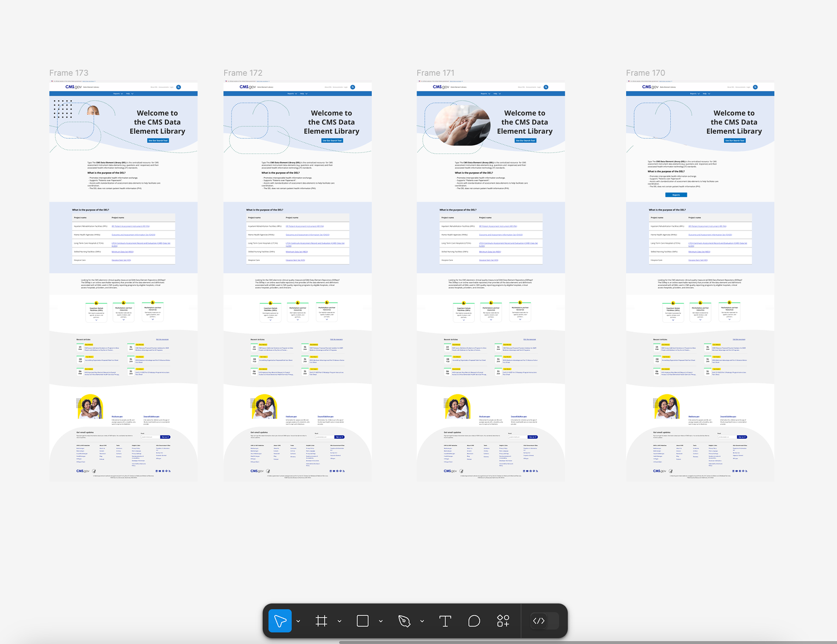Expand the Frame tool options chevron

pos(340,621)
